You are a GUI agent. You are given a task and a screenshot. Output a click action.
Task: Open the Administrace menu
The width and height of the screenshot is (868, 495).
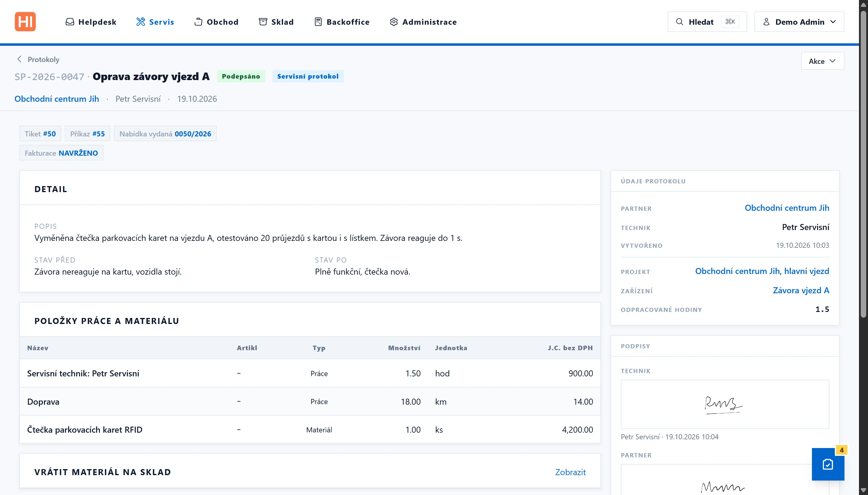pyautogui.click(x=423, y=22)
